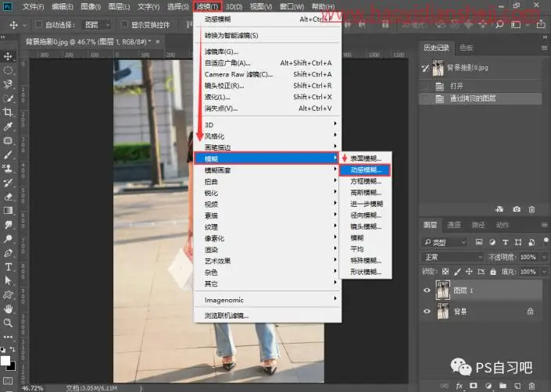Image resolution: width=551 pixels, height=392 pixels.
Task: Hide the 图层 1 layer eye icon
Action: coord(427,290)
